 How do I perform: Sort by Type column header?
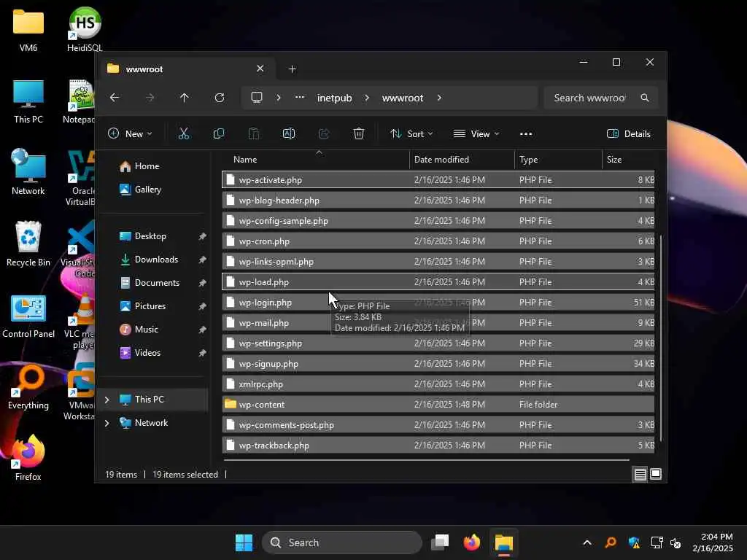coord(558,160)
